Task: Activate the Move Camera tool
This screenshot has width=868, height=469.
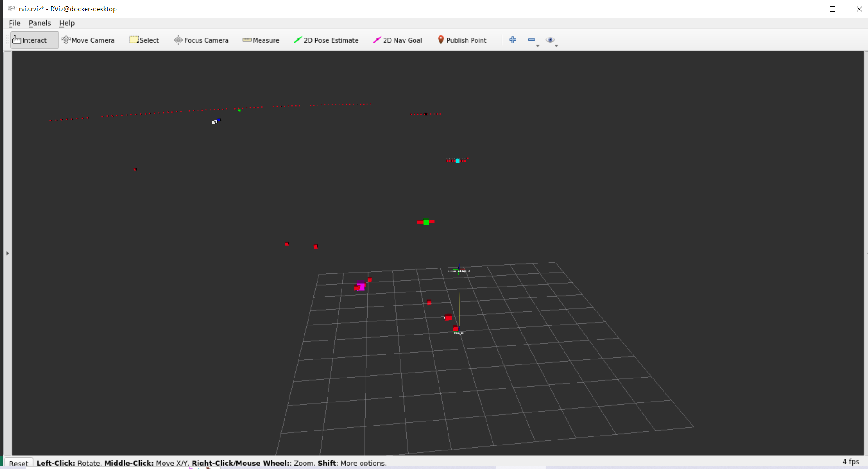Action: (88, 40)
